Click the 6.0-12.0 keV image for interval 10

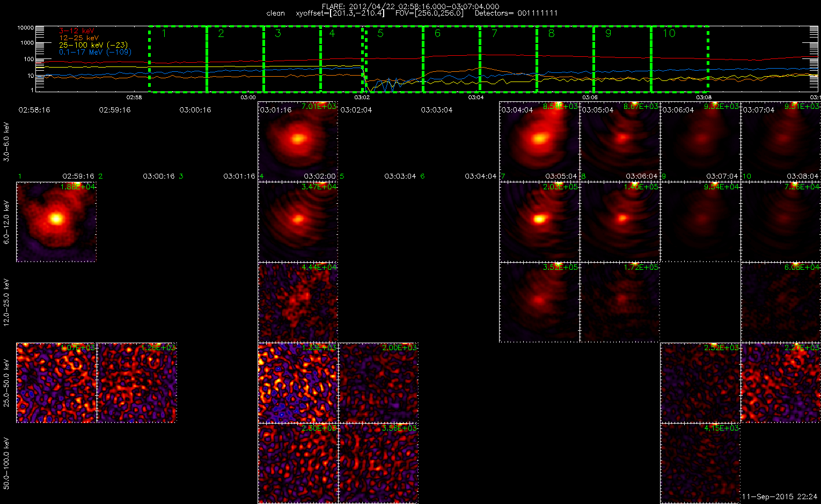(x=781, y=222)
